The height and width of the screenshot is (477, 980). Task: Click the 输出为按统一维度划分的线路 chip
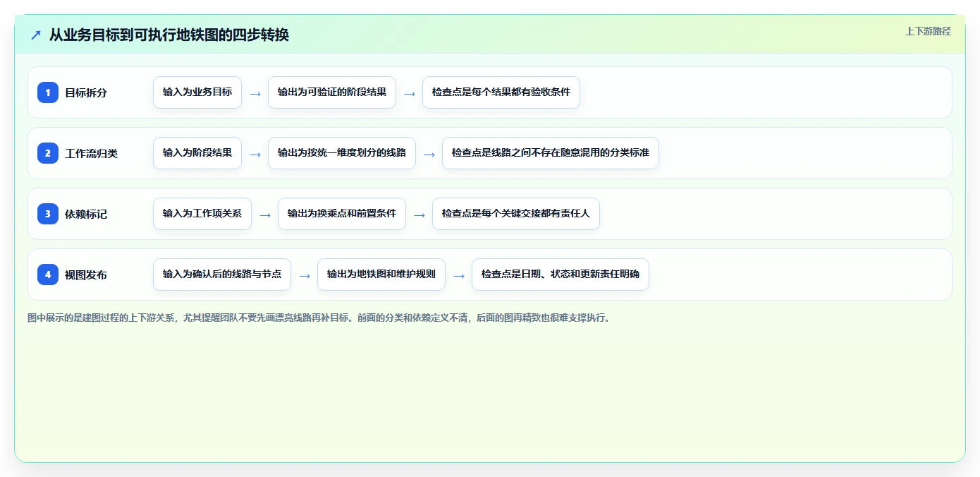point(342,153)
